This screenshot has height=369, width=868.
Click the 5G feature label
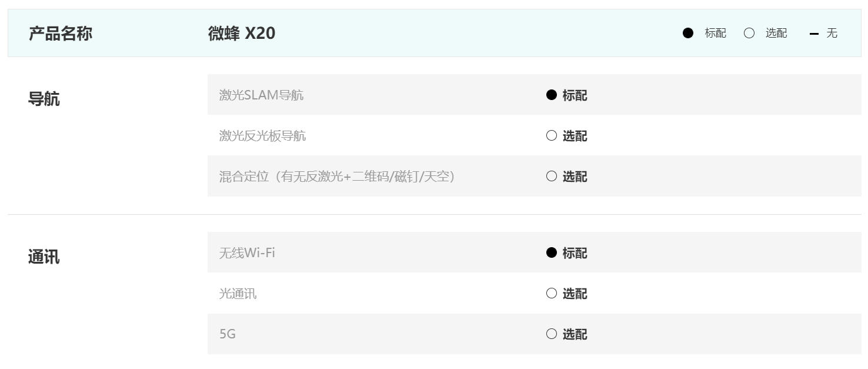coord(227,334)
